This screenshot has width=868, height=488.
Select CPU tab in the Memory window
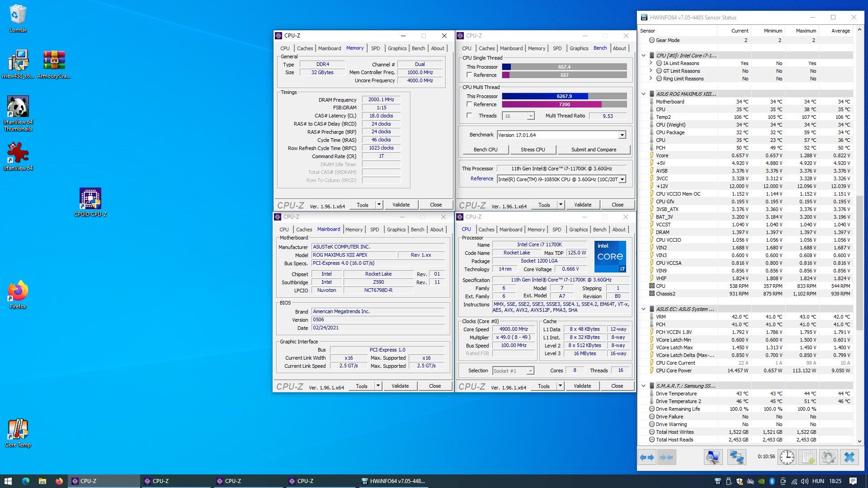pyautogui.click(x=285, y=48)
